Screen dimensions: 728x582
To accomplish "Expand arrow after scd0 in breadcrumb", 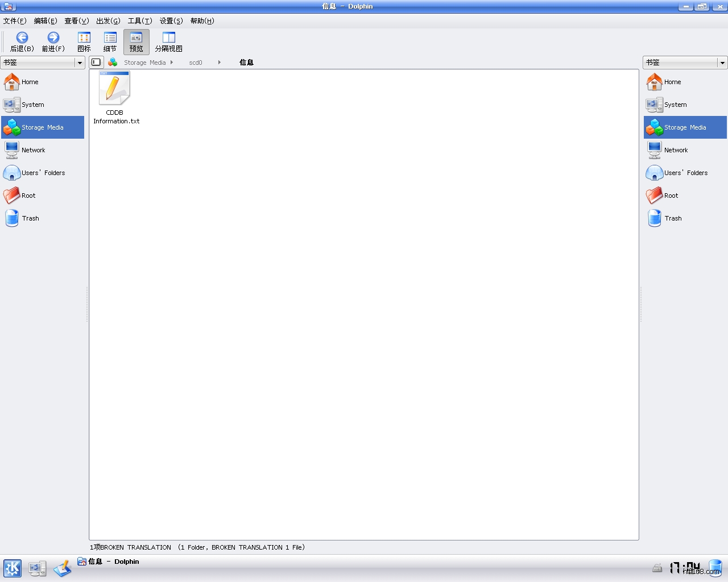I will (219, 63).
